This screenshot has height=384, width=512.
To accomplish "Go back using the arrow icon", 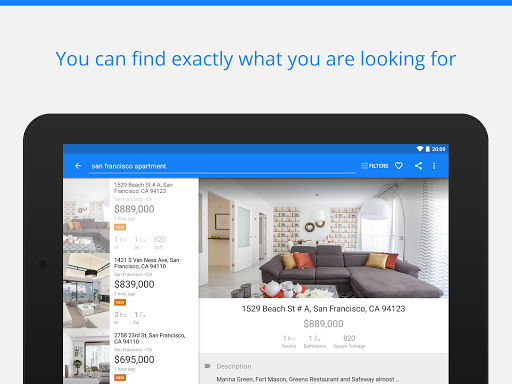I will (x=78, y=166).
